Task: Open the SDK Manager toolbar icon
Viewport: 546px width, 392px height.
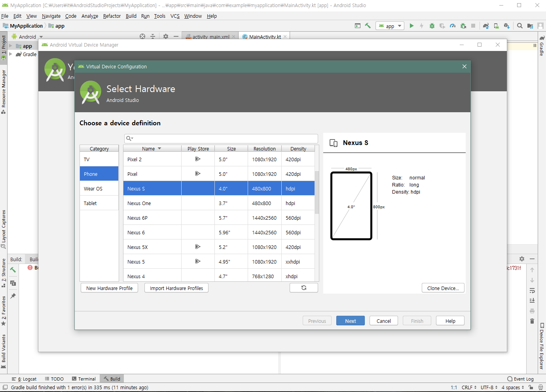Action: click(x=506, y=26)
